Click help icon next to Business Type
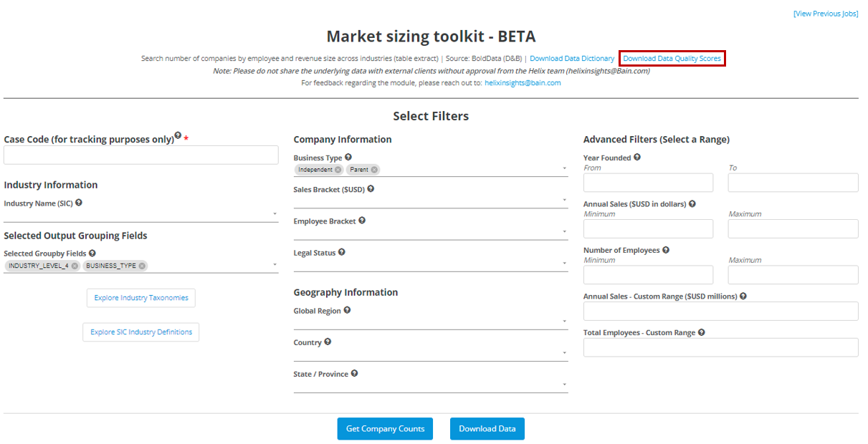Image resolution: width=868 pixels, height=444 pixels. tap(348, 157)
